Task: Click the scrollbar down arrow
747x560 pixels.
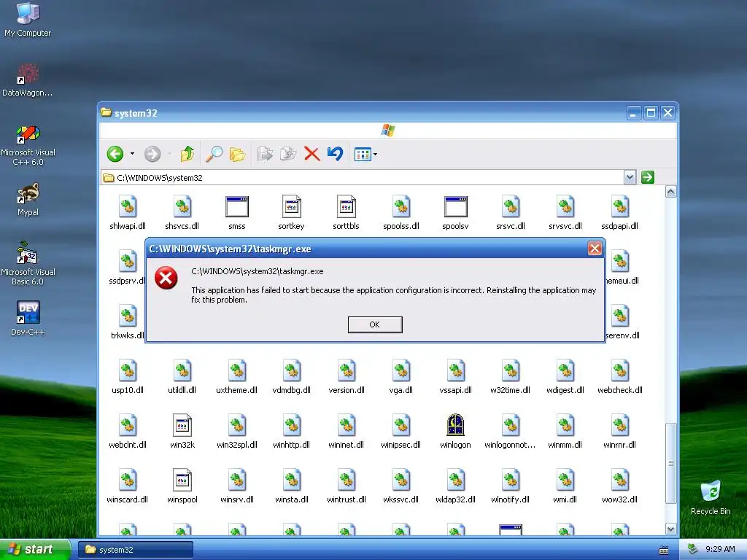Action: pos(670,529)
